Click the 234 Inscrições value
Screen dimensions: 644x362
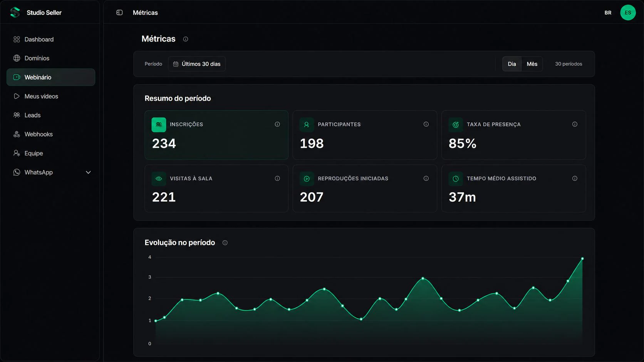[164, 143]
